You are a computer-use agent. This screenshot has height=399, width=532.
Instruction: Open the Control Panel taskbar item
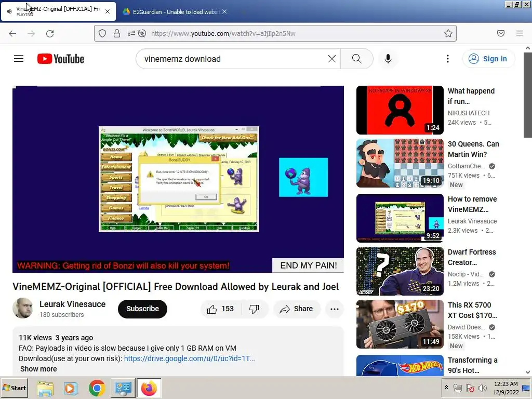pyautogui.click(x=123, y=388)
